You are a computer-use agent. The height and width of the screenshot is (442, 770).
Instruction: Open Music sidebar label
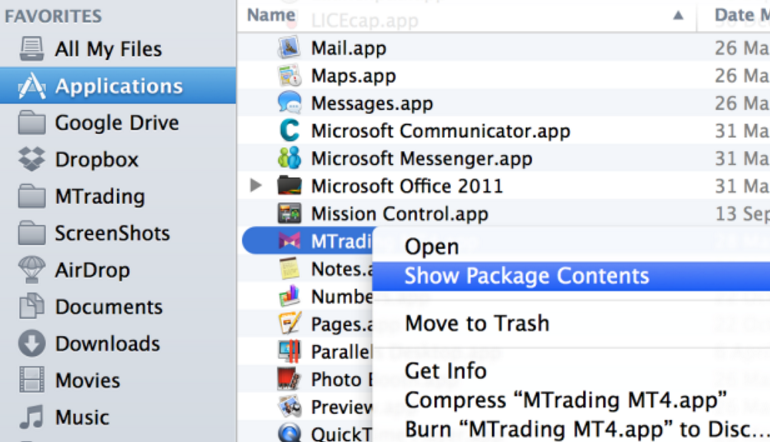pos(82,417)
